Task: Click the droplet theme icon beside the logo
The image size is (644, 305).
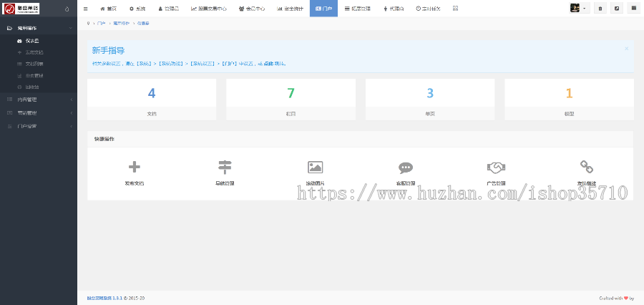Action: [x=67, y=9]
